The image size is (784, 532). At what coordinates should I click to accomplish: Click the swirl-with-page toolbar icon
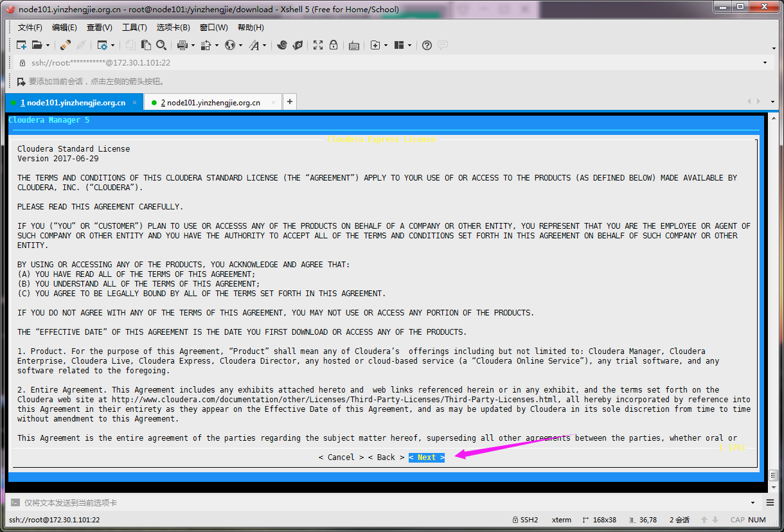[x=298, y=45]
